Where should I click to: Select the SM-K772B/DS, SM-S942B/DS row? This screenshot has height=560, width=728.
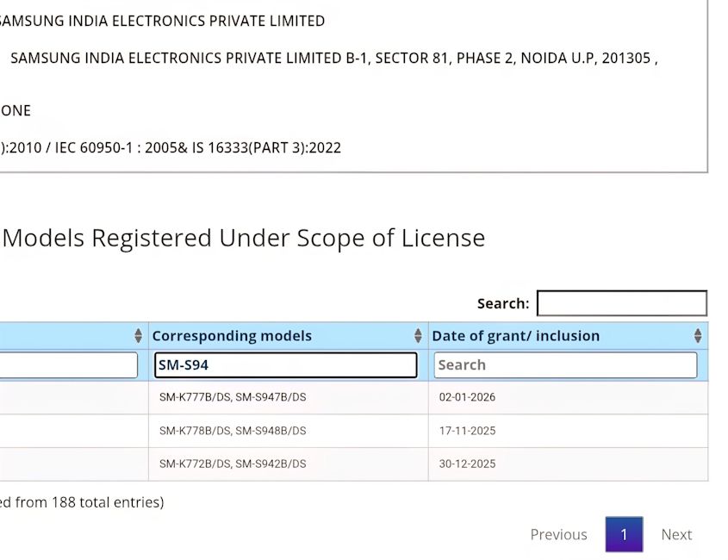(x=233, y=464)
